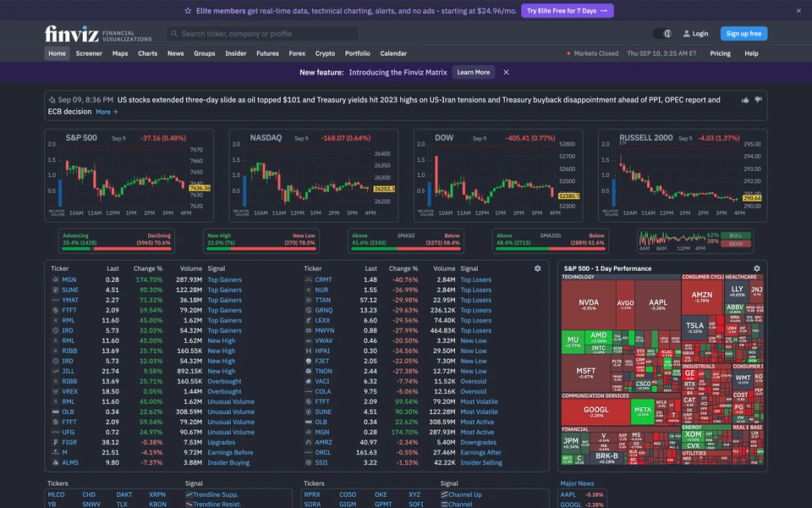Open the Screener menu item

tap(89, 53)
